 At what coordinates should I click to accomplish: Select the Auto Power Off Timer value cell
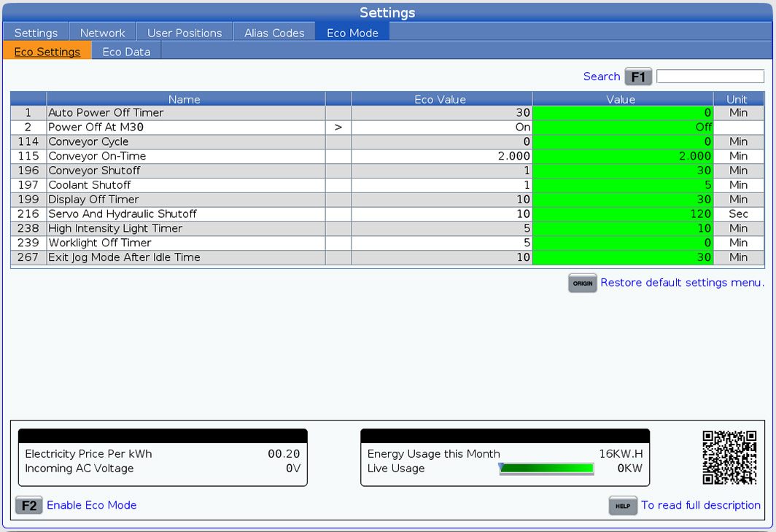click(622, 113)
